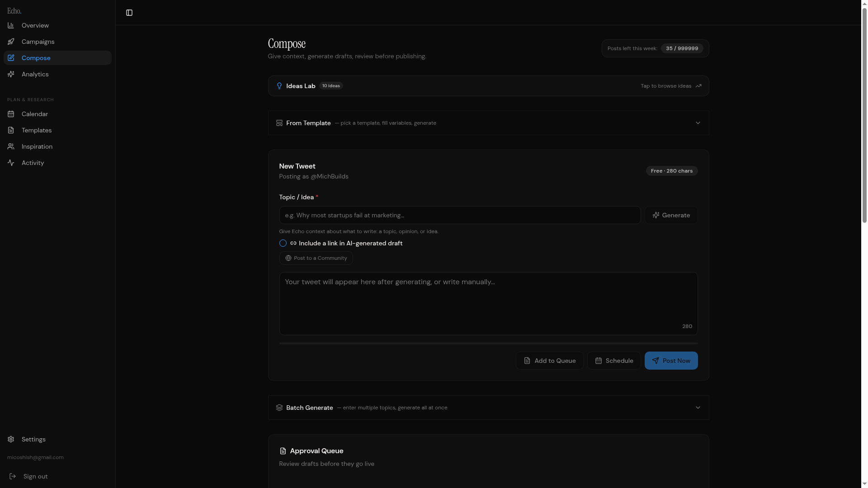
Task: Click the Post Now button
Action: pos(671,361)
